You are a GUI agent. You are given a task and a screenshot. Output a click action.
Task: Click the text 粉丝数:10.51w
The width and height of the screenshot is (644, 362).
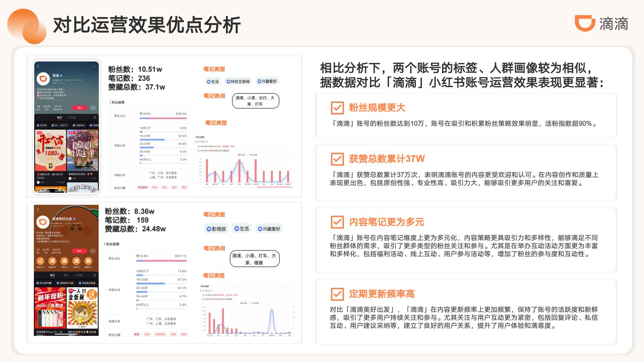135,69
